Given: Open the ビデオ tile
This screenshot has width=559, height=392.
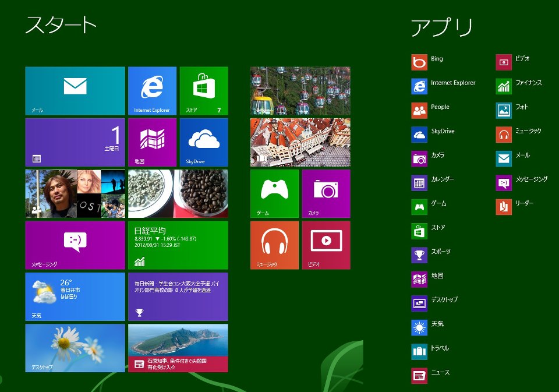Looking at the screenshot, I should [x=326, y=245].
